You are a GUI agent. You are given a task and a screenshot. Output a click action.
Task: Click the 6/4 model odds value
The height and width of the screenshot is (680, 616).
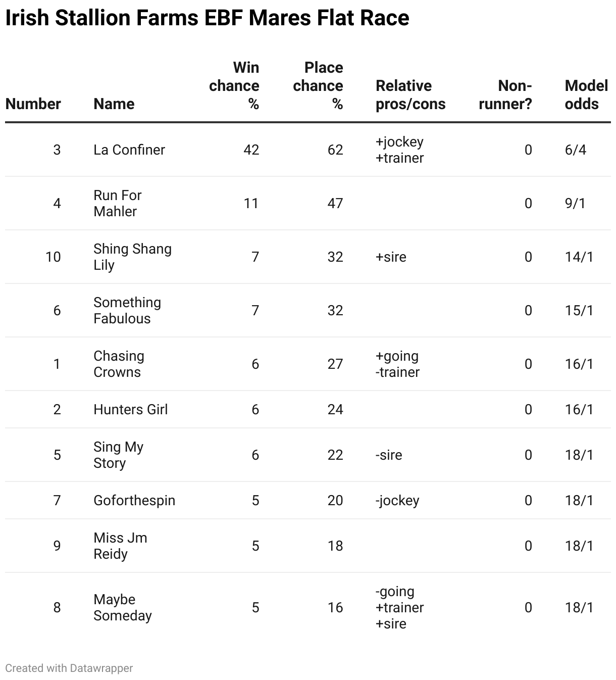pos(576,150)
